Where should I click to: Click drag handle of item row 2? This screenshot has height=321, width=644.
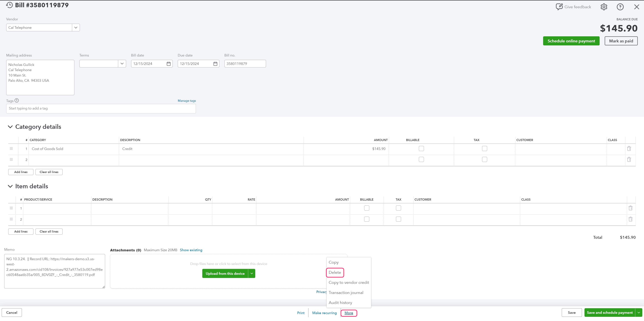point(11,219)
